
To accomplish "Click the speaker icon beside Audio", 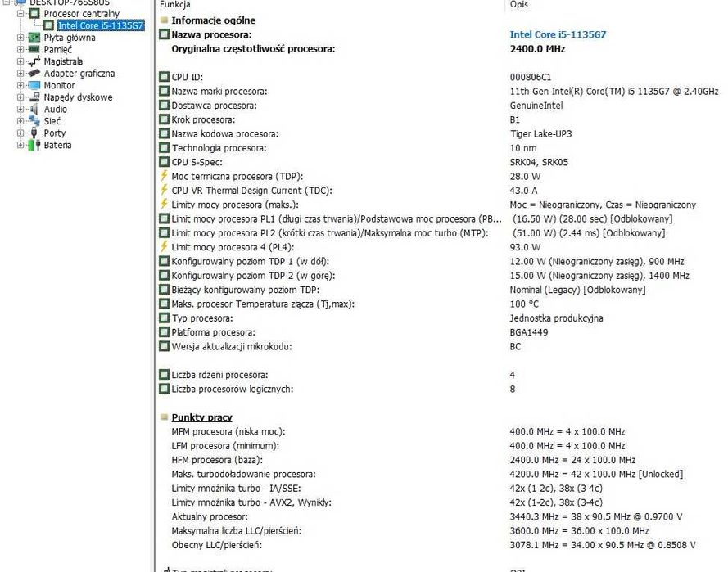I will (34, 109).
